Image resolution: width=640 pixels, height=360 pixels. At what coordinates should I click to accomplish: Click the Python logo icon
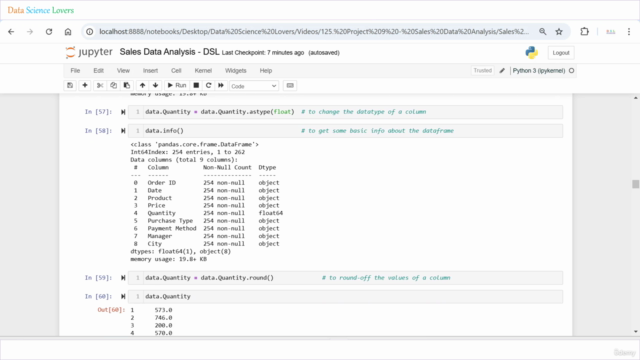pyautogui.click(x=531, y=52)
